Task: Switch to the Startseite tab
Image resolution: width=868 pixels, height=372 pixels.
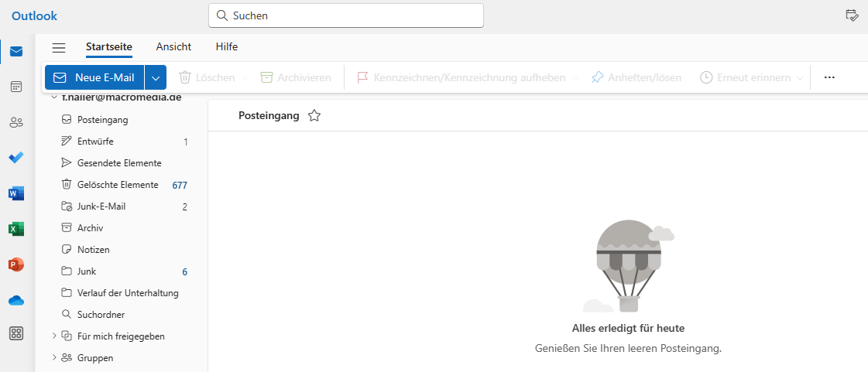Action: click(109, 47)
